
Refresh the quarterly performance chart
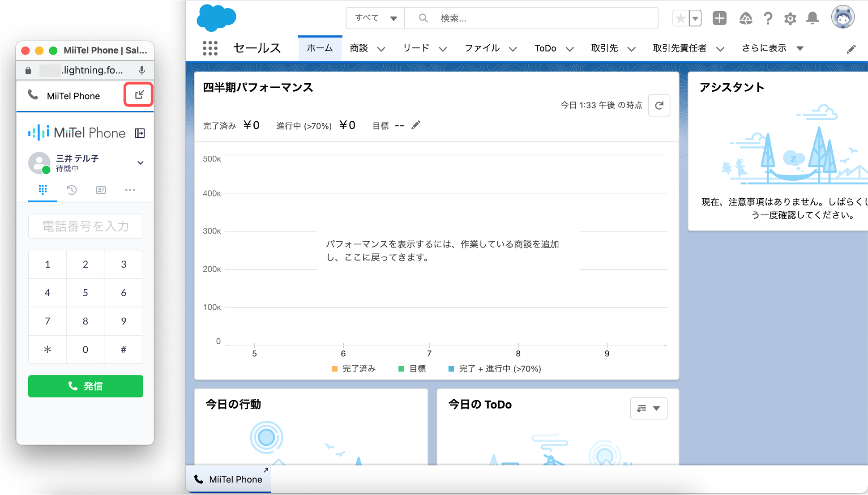(659, 106)
